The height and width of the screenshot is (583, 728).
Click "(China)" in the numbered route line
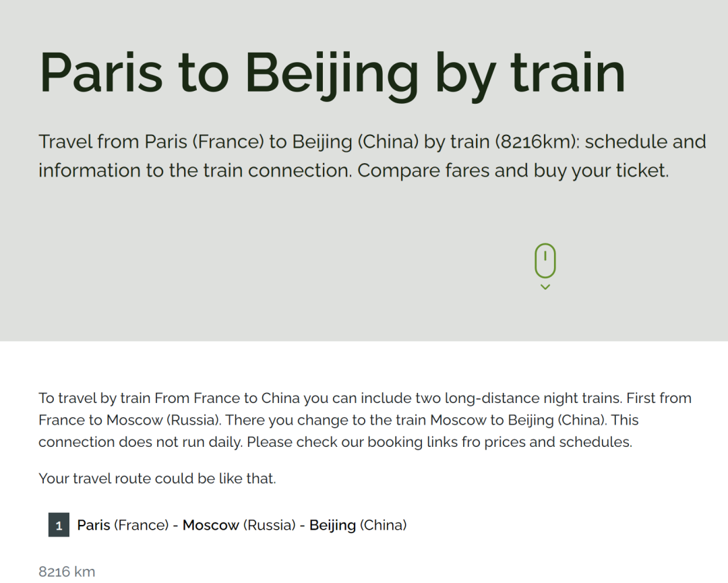pyautogui.click(x=383, y=525)
